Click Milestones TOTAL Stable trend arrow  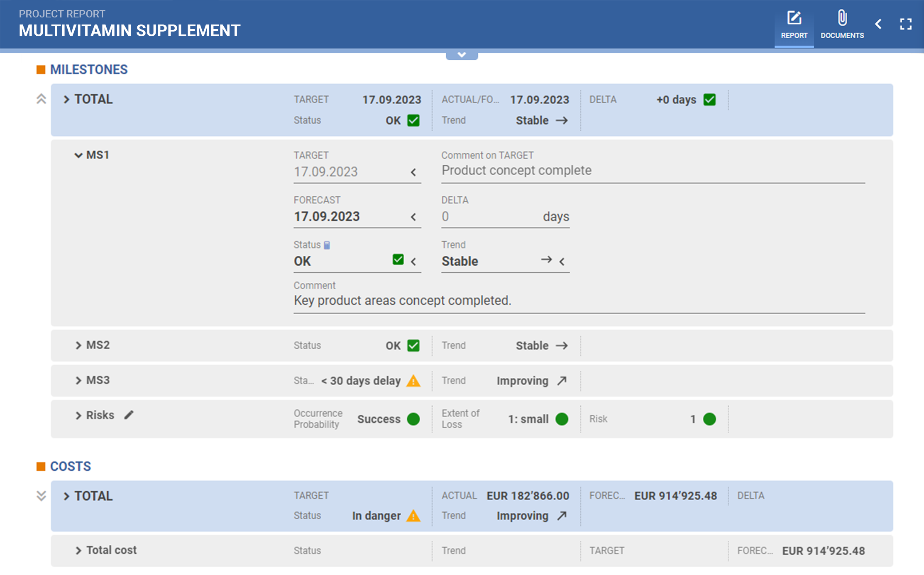[562, 120]
